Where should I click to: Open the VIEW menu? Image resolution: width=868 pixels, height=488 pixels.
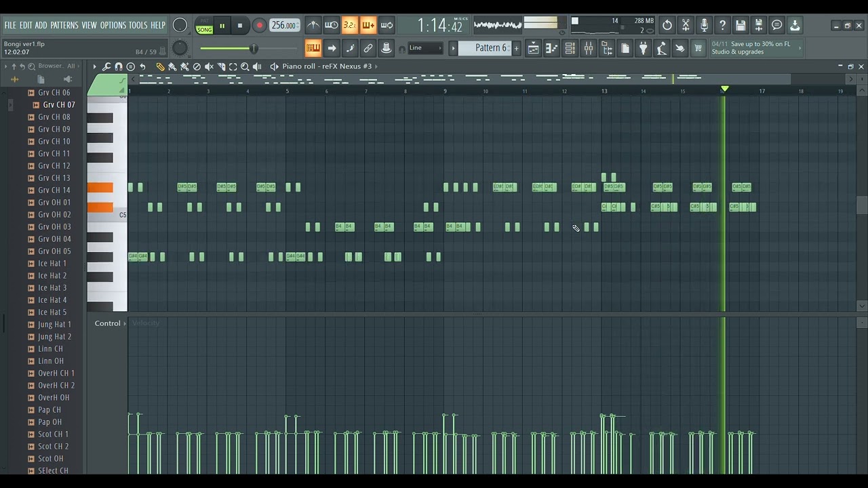tap(90, 25)
